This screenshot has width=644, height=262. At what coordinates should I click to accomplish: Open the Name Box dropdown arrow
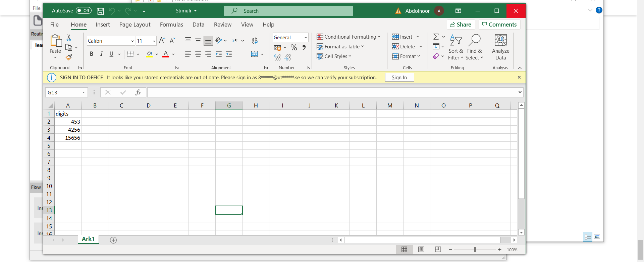84,92
